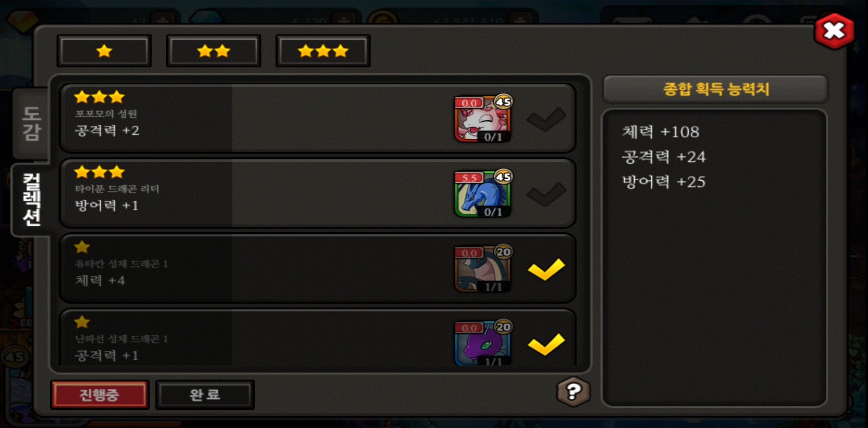The image size is (868, 428).
Task: Tap the level 20 badge on purple dragon
Action: [503, 327]
